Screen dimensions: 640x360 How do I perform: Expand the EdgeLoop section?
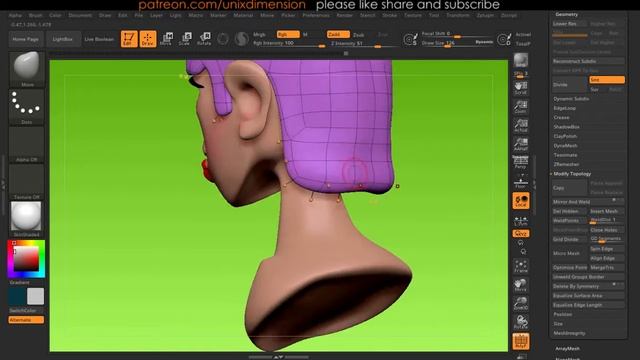click(564, 108)
